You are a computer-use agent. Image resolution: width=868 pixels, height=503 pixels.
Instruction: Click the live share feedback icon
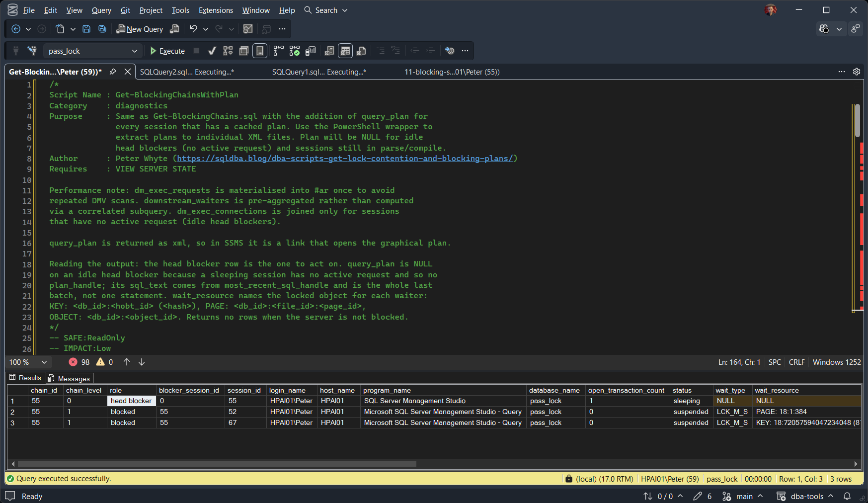point(856,29)
